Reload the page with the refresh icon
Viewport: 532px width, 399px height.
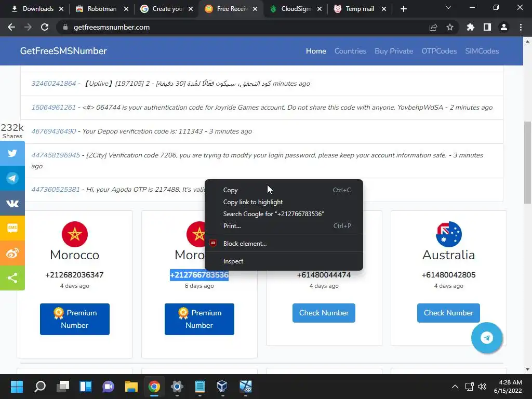pos(45,27)
